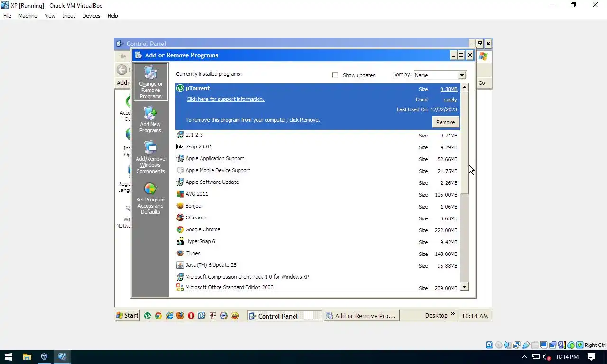Open the VirtualBox Machine menu
The height and width of the screenshot is (364, 607).
pos(28,16)
